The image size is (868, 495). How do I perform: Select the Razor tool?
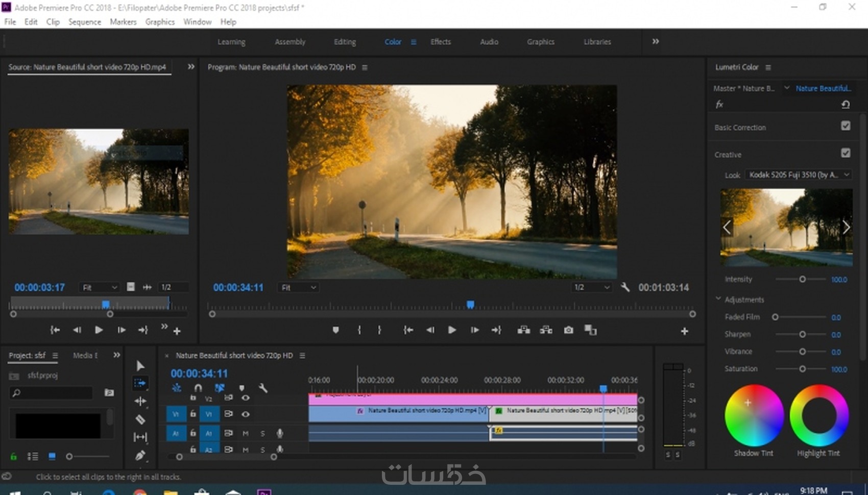coord(140,419)
